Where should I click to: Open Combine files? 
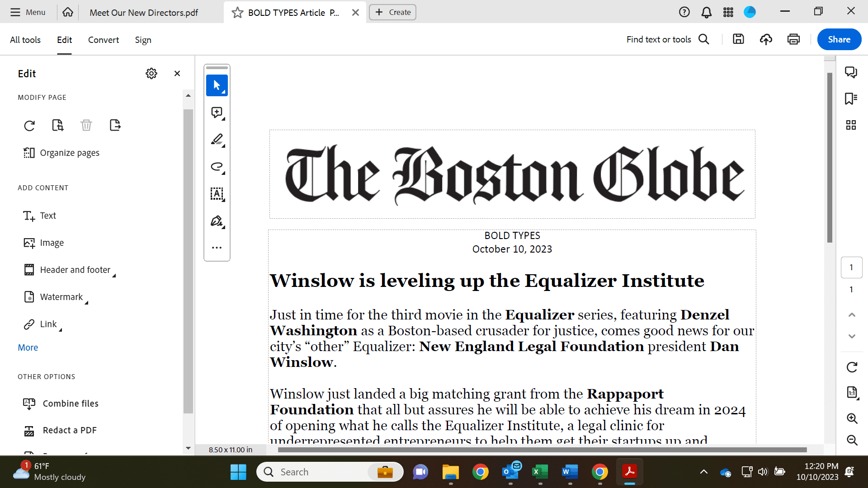61,404
